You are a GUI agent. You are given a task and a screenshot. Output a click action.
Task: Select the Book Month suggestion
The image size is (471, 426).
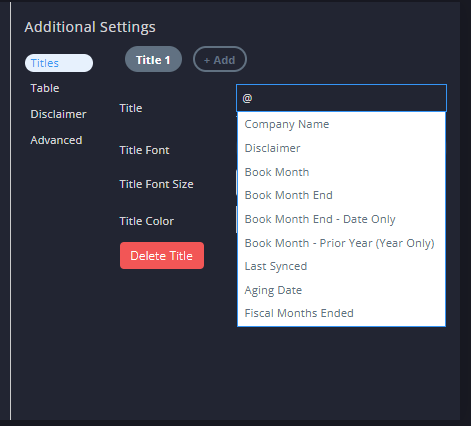341,172
